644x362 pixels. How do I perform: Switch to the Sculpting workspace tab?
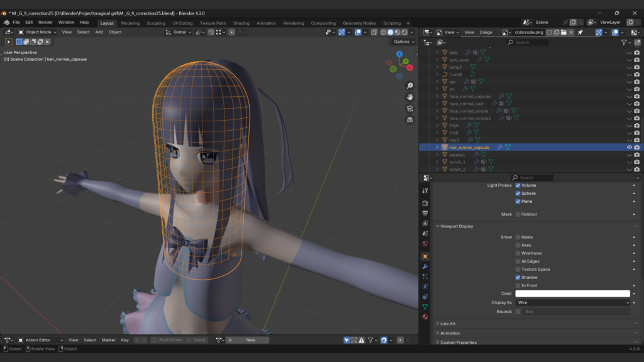pos(155,23)
